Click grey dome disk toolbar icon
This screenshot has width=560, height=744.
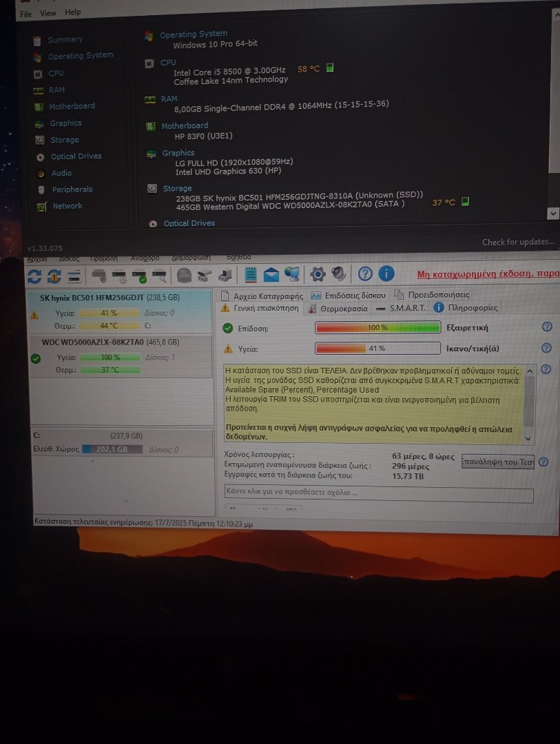point(184,275)
